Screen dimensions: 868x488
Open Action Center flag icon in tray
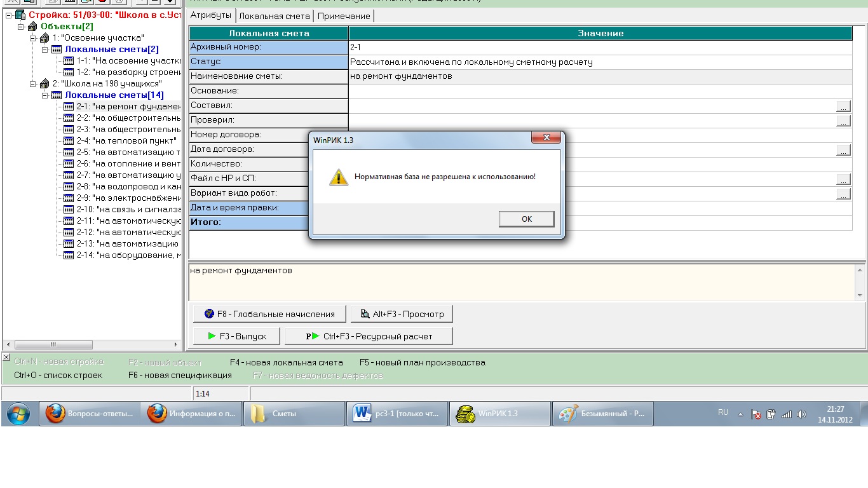(x=756, y=414)
